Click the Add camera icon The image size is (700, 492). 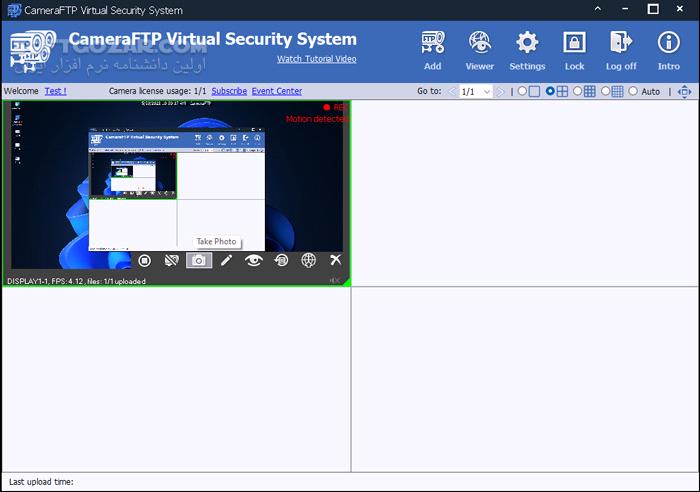tap(432, 49)
